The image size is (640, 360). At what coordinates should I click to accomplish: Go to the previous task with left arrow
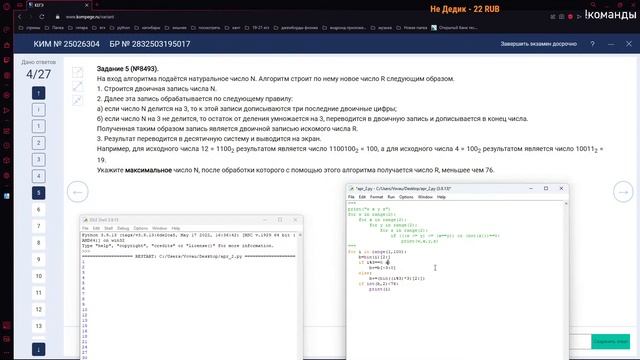tap(78, 192)
